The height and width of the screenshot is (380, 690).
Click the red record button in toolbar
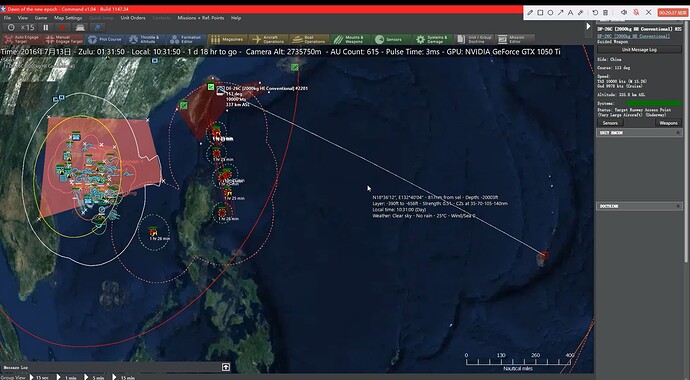tap(62, 27)
